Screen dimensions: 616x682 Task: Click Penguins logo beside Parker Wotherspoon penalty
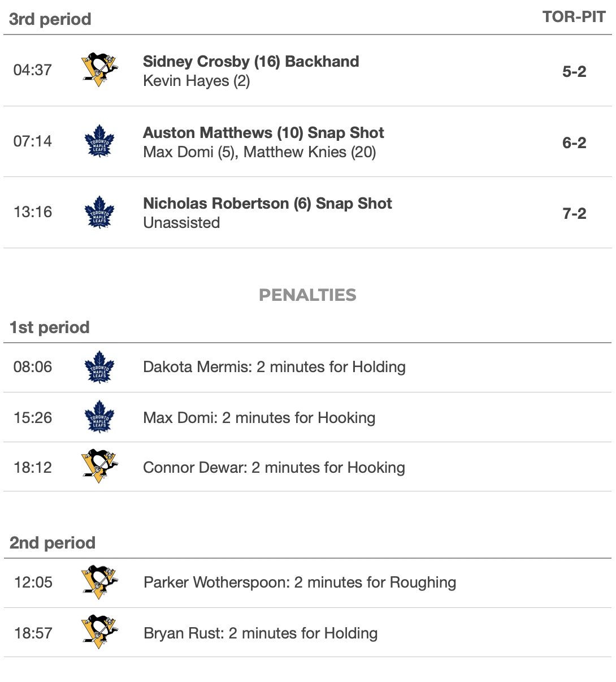pos(99,582)
